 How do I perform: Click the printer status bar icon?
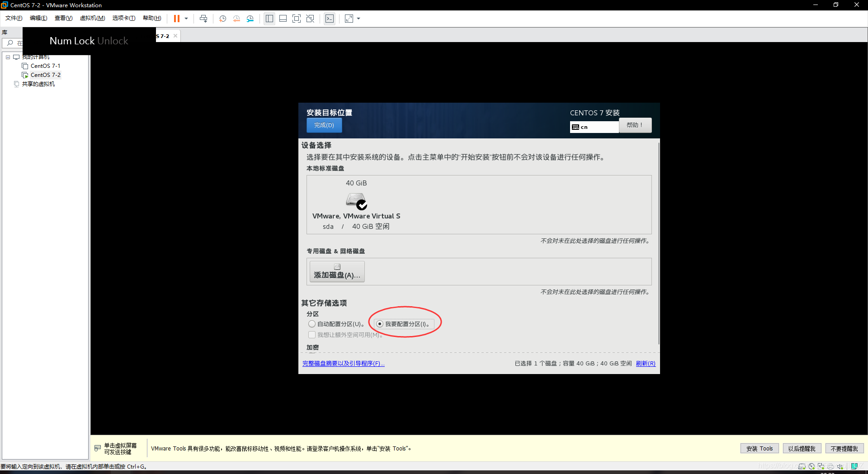point(830,466)
